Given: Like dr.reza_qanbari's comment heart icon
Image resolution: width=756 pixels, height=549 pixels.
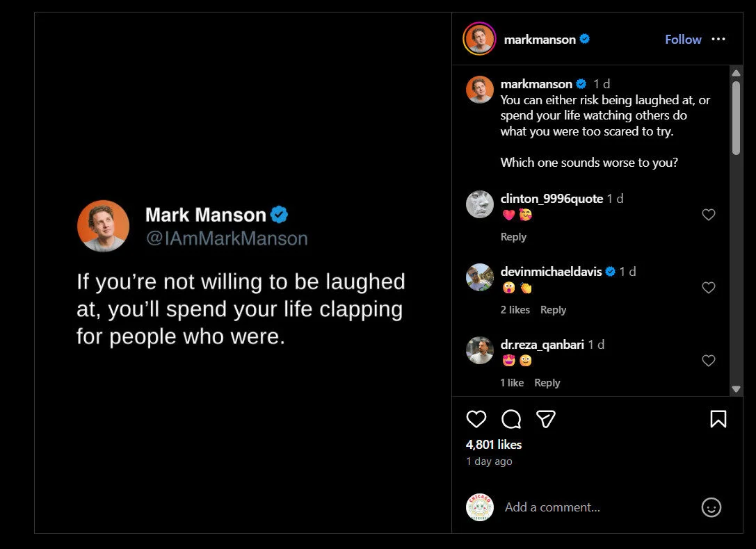Looking at the screenshot, I should coord(709,361).
